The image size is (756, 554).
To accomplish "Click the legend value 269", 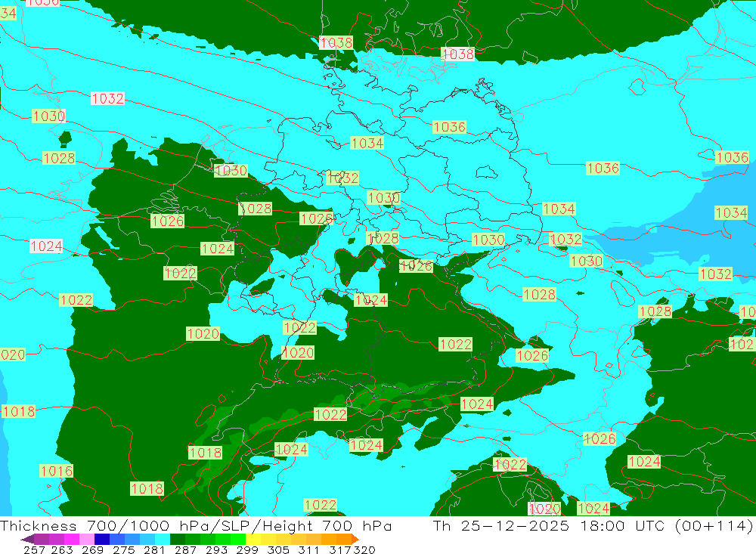I will click(x=92, y=549).
